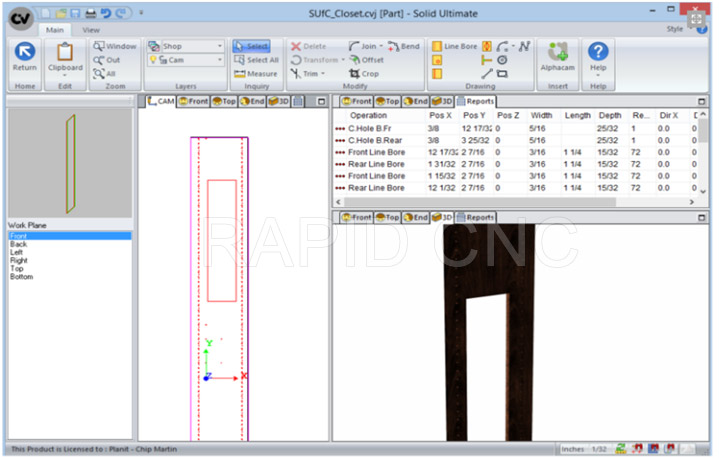The height and width of the screenshot is (458, 719).
Task: Click Zoom Window tool
Action: click(x=115, y=46)
